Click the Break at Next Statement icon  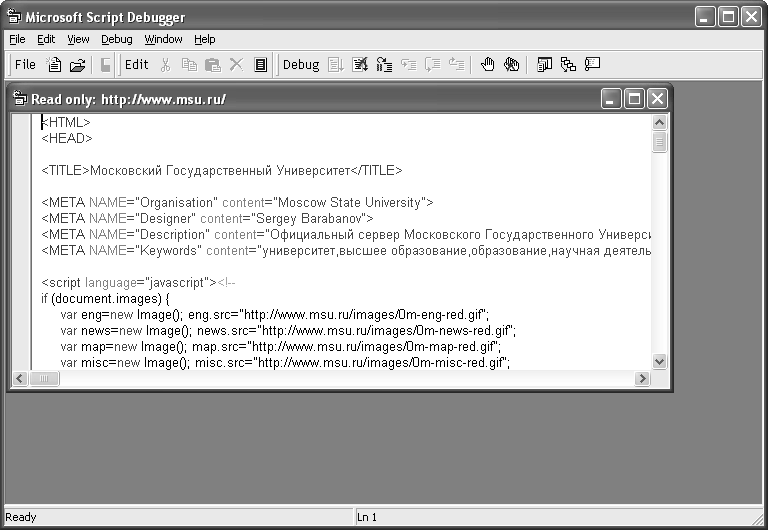pyautogui.click(x=384, y=65)
